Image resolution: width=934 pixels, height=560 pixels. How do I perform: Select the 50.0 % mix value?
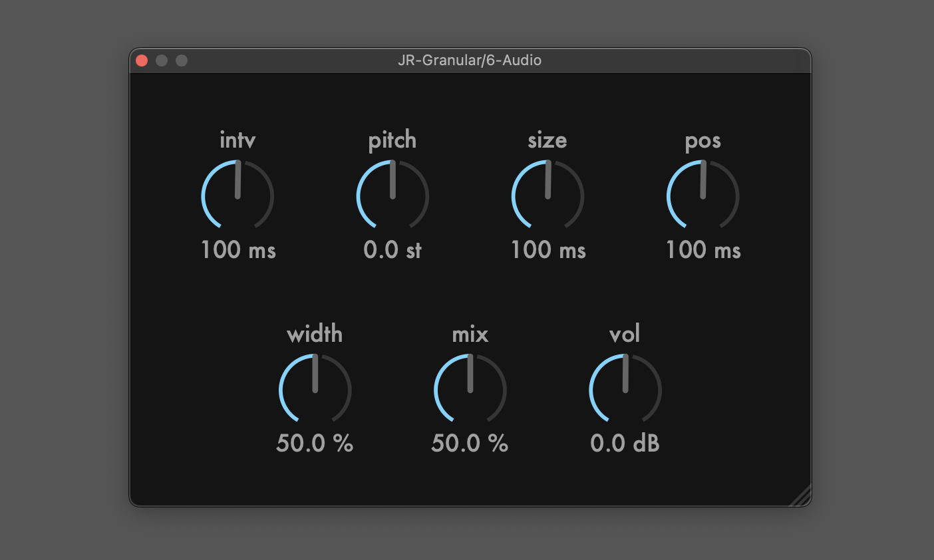470,443
